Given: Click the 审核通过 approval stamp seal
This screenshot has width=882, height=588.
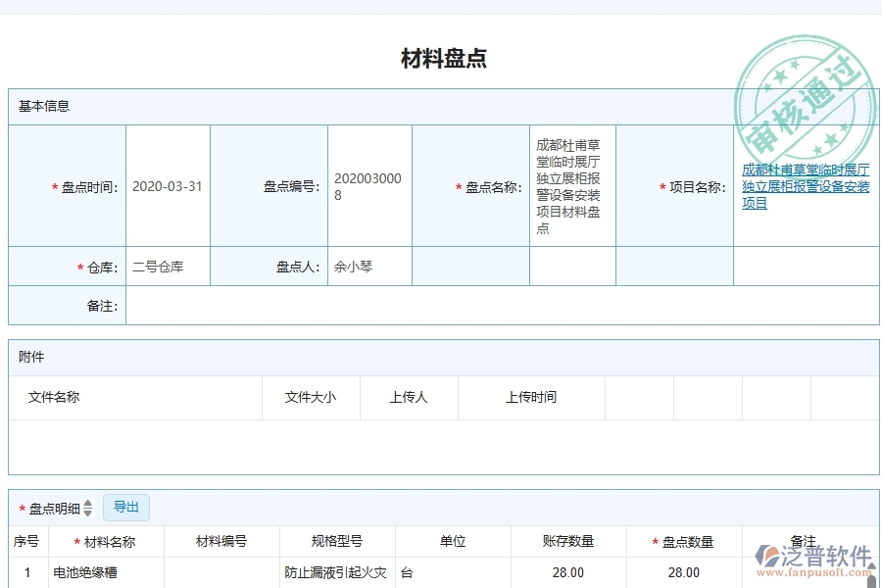Looking at the screenshot, I should click(804, 93).
